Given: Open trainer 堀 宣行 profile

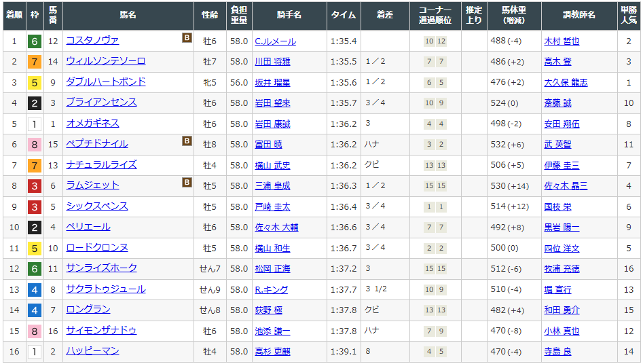Looking at the screenshot, I should pyautogui.click(x=557, y=289).
